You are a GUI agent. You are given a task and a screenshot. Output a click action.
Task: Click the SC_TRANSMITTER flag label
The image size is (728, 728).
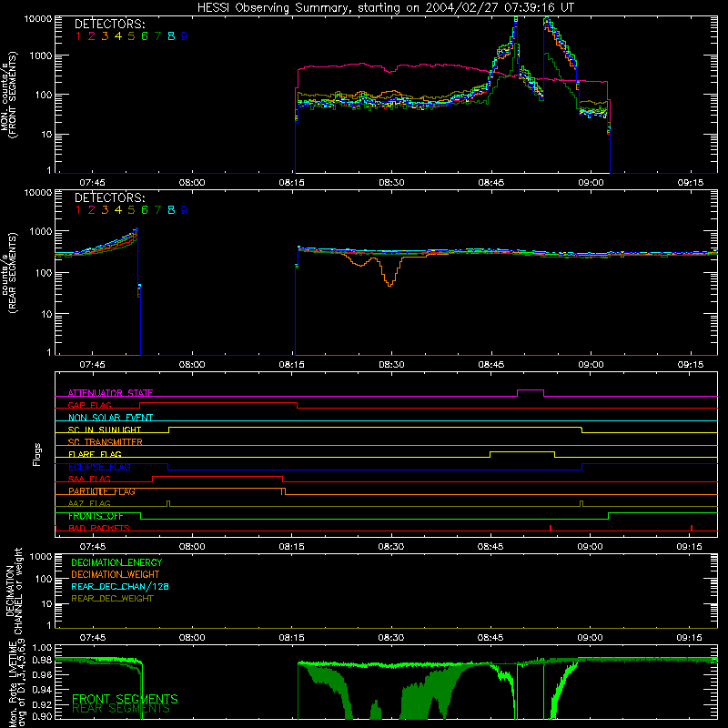coord(106,442)
